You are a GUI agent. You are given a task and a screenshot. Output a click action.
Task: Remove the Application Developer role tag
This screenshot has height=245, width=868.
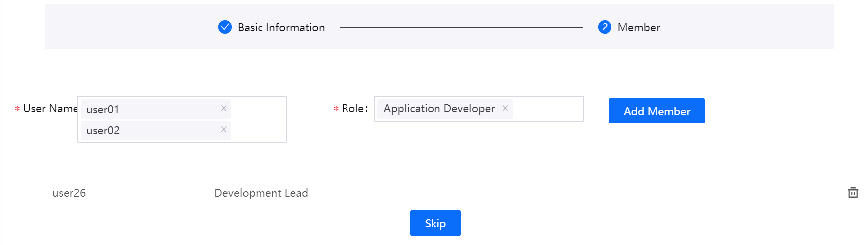[505, 108]
